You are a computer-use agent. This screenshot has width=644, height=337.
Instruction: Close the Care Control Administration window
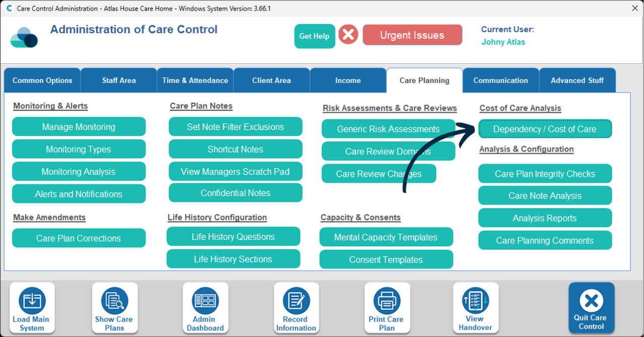(x=634, y=9)
